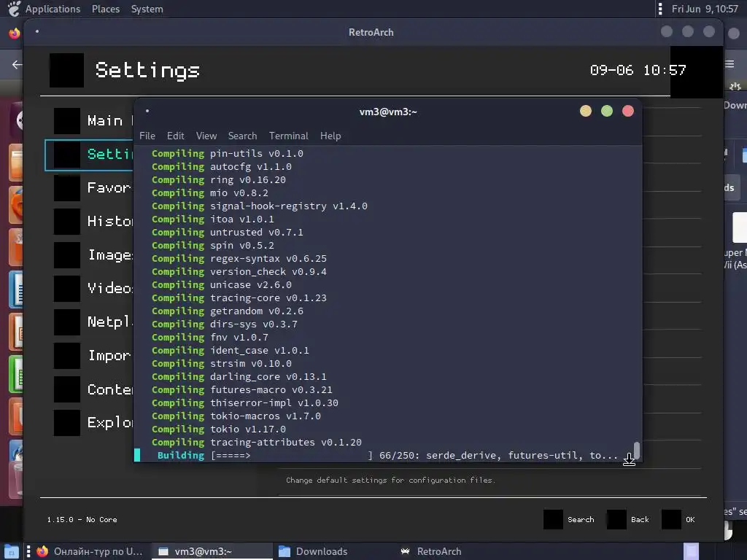Open the terminal Help menu
Viewport: 747px width, 560px height.
(330, 136)
